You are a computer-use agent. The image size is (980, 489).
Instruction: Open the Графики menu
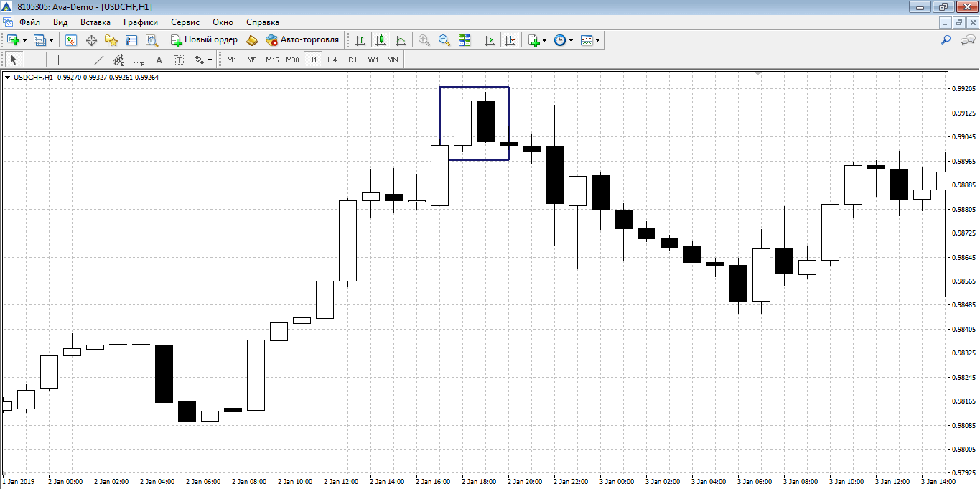(141, 22)
